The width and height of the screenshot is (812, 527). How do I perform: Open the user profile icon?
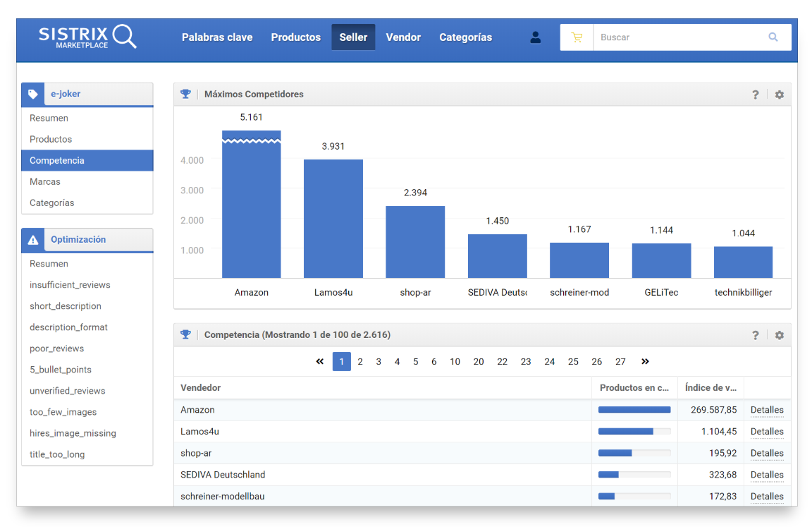(535, 37)
